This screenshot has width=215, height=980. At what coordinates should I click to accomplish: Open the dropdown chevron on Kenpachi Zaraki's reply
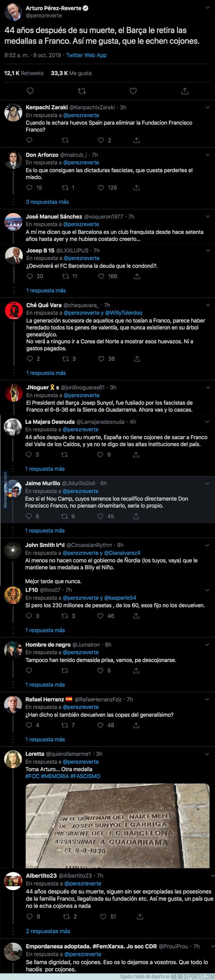point(208,107)
